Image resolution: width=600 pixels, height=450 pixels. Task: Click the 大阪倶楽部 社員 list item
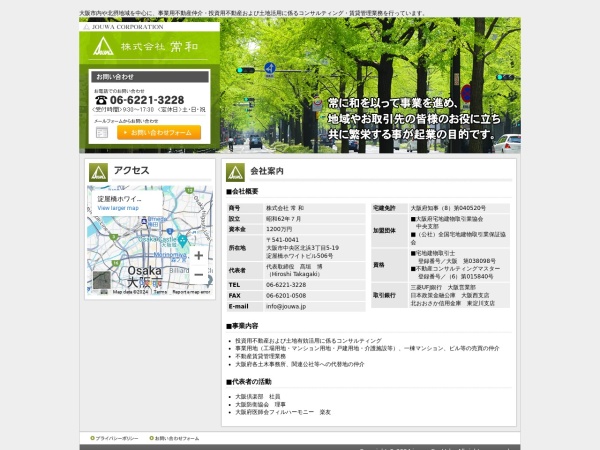(x=258, y=396)
